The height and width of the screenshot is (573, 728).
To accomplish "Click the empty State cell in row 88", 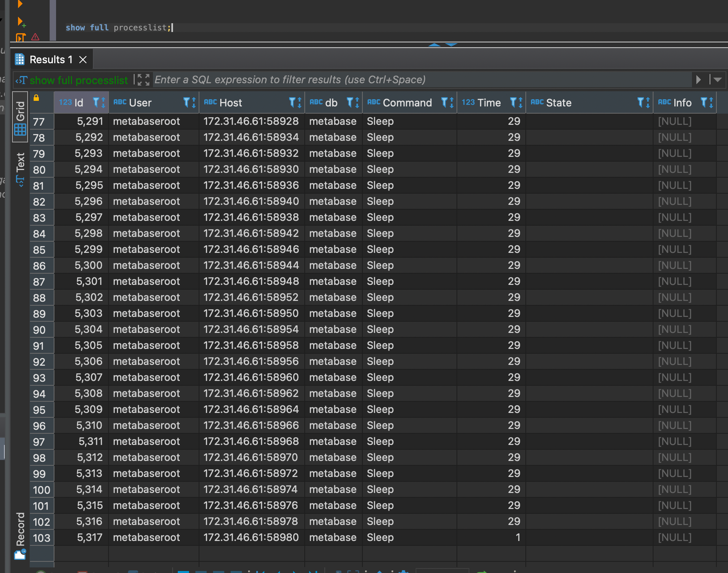I will pos(589,297).
